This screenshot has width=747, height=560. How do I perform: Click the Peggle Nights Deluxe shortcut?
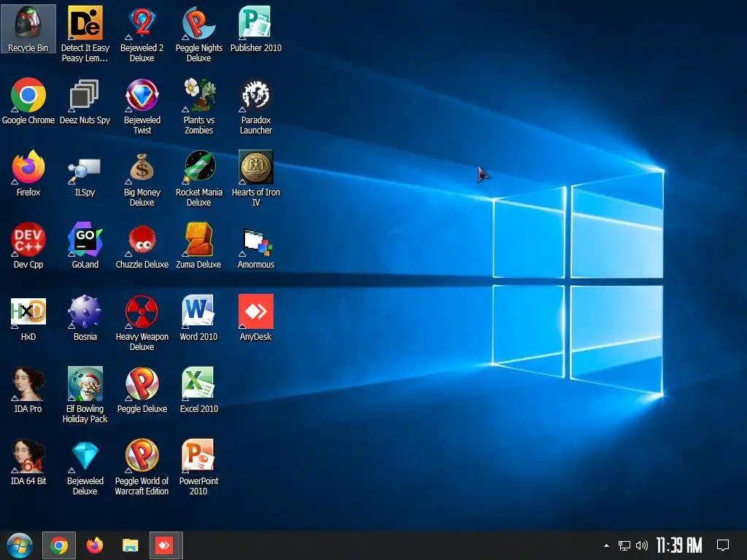(x=198, y=34)
